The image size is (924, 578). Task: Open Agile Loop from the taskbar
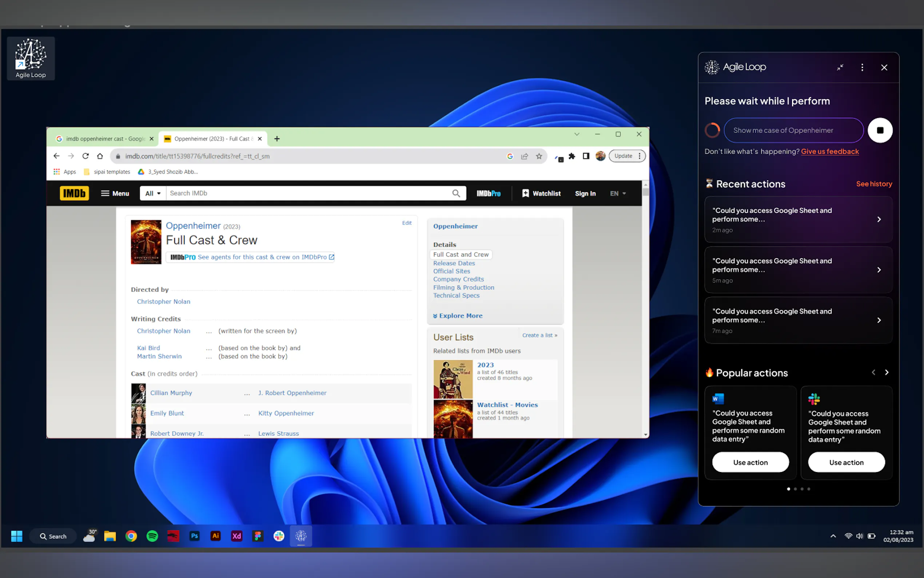click(300, 537)
